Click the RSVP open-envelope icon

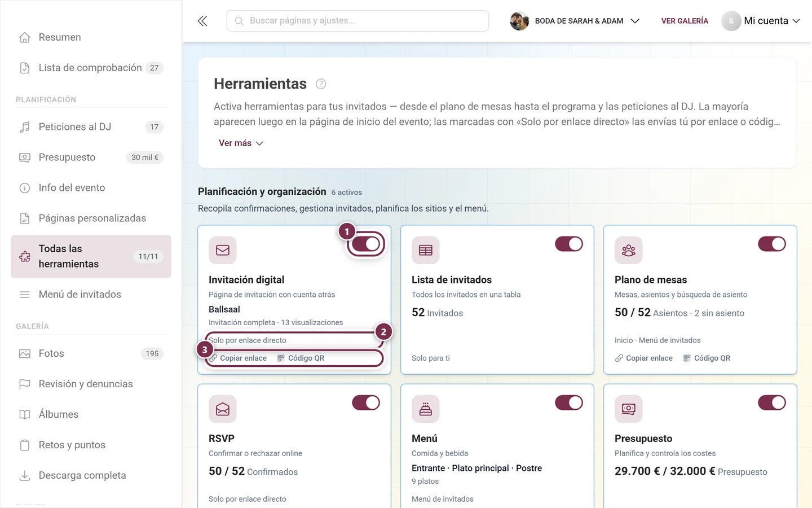tap(223, 409)
